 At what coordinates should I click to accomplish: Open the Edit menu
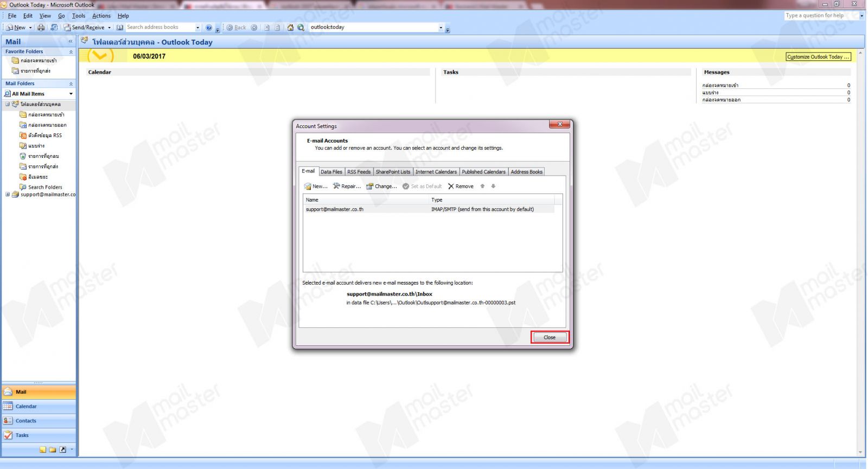point(28,16)
